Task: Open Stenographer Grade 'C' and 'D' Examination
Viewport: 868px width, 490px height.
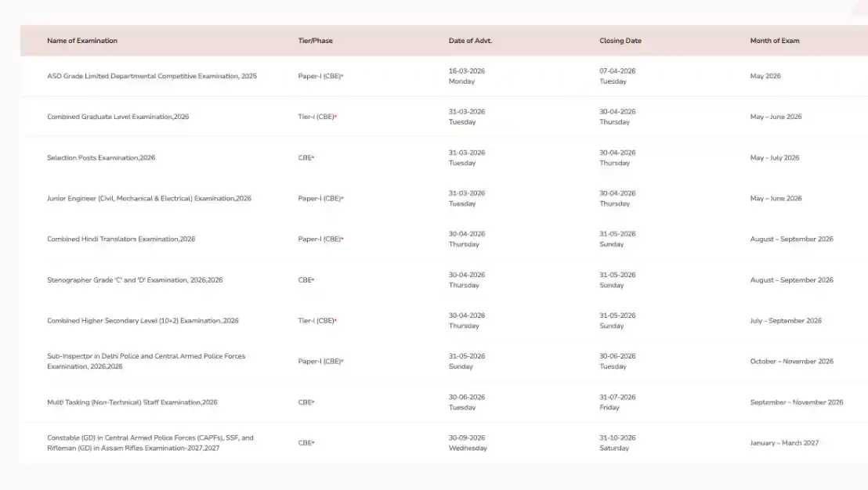Action: pyautogui.click(x=135, y=280)
